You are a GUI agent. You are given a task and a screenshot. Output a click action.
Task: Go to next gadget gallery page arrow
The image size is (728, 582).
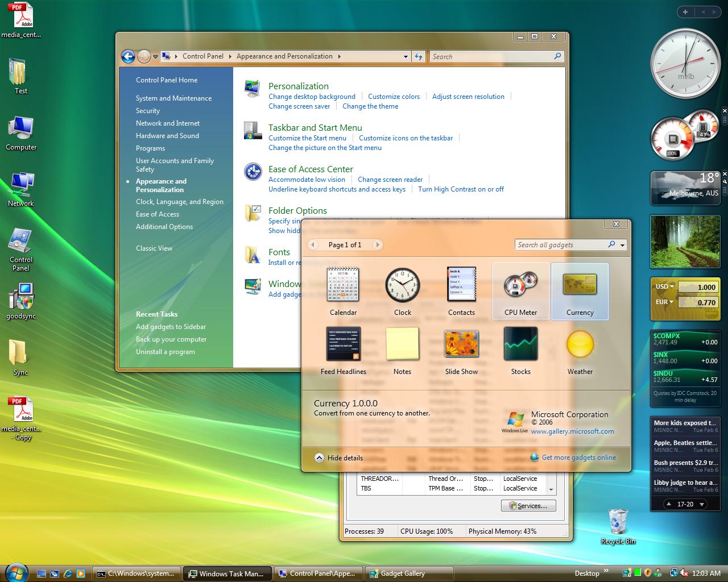377,245
